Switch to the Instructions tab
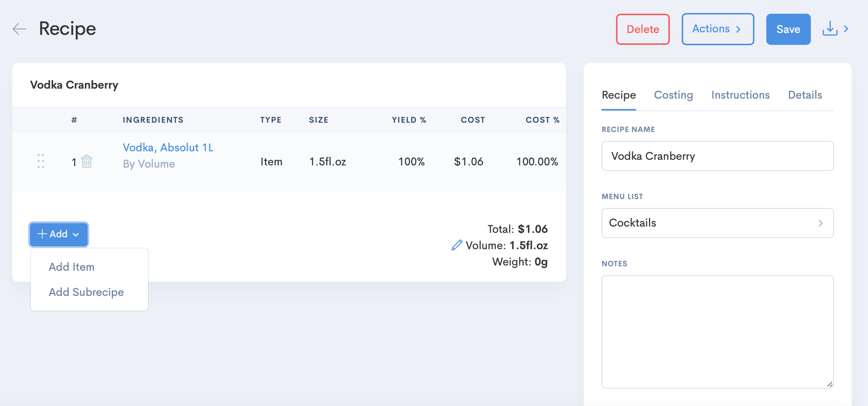 (740, 95)
